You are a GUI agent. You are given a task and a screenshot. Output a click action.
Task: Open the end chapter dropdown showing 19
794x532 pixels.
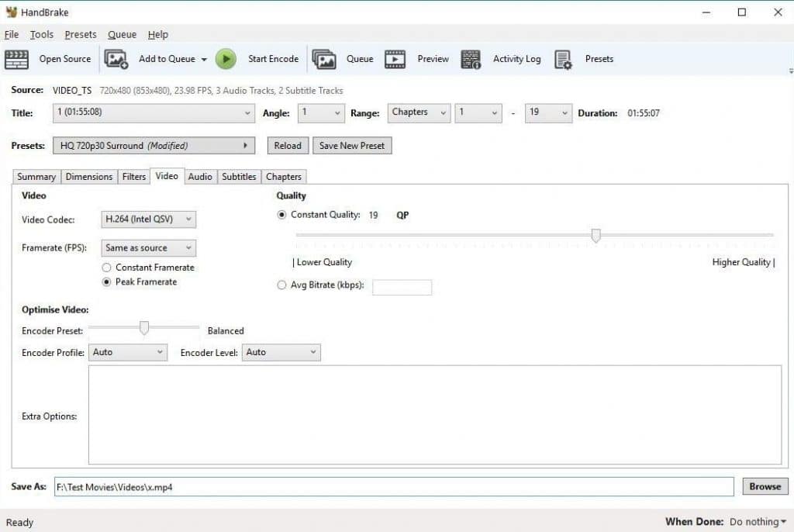point(548,113)
